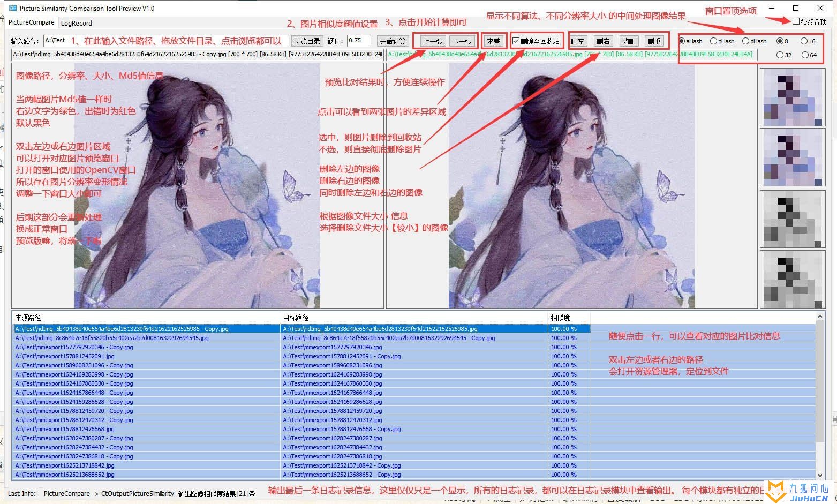The image size is (837, 504).
Task: Click the 相似度 column header
Action: click(x=569, y=318)
